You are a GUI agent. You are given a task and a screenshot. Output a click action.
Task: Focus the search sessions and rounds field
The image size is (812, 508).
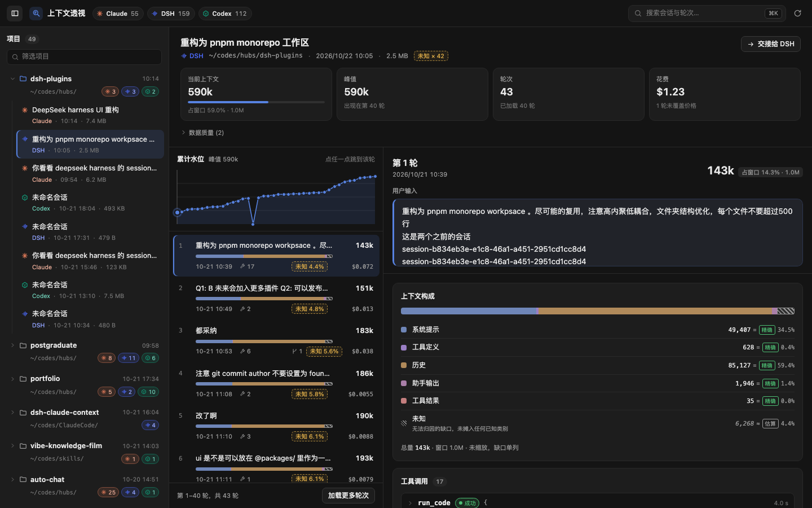point(707,13)
